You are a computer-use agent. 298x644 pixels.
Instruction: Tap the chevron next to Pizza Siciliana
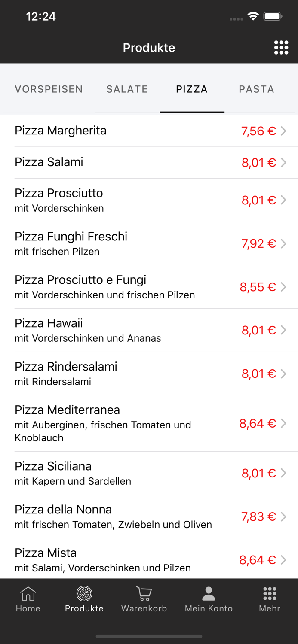(x=284, y=473)
